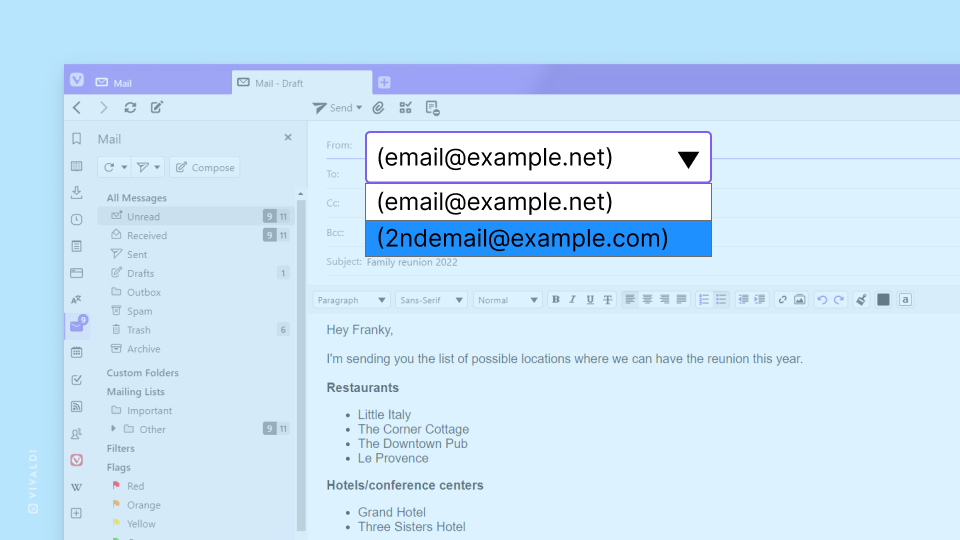Close the Mail panel
The image size is (960, 540).
tap(288, 137)
